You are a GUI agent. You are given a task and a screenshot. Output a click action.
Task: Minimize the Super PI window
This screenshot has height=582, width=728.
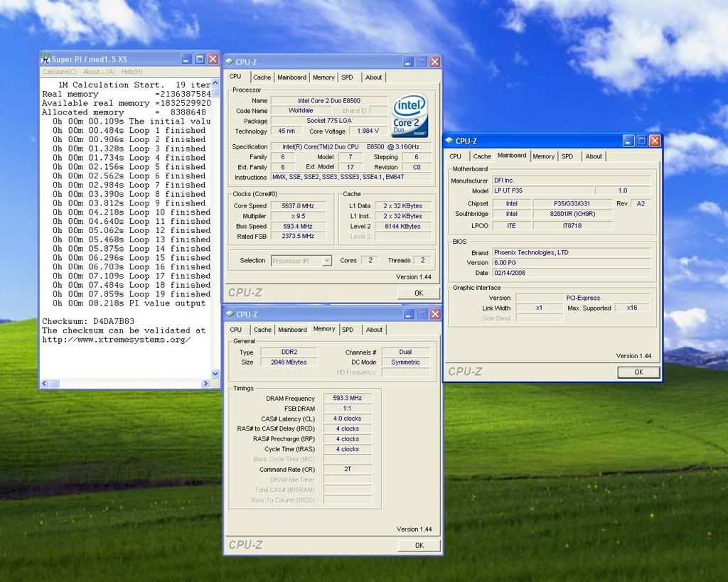click(187, 59)
